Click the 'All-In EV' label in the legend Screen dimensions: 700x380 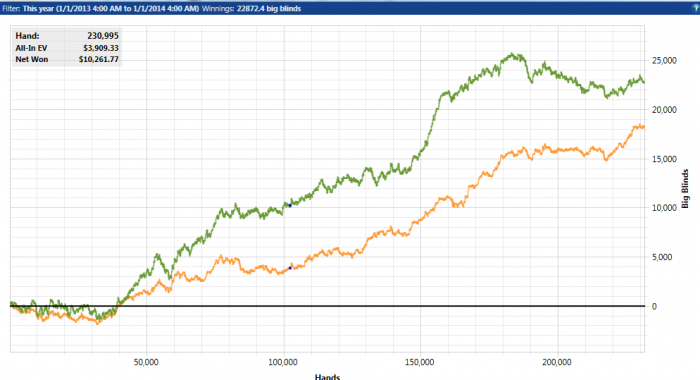(x=31, y=48)
